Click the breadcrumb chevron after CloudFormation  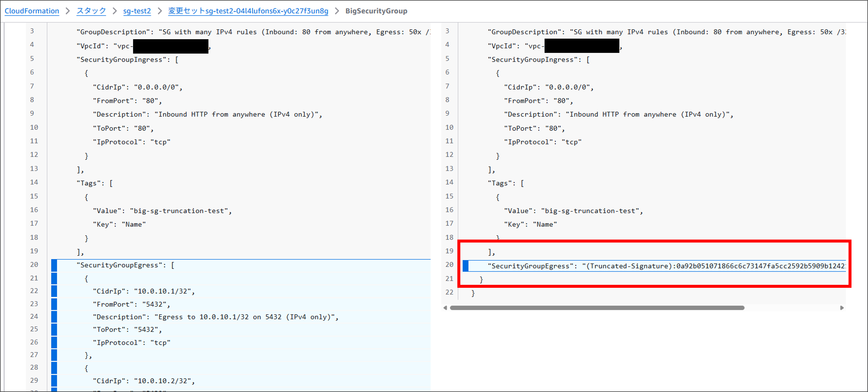(x=67, y=11)
